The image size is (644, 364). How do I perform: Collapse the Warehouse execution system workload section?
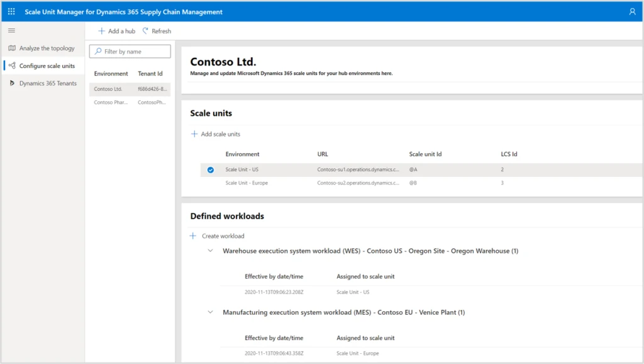pos(210,251)
